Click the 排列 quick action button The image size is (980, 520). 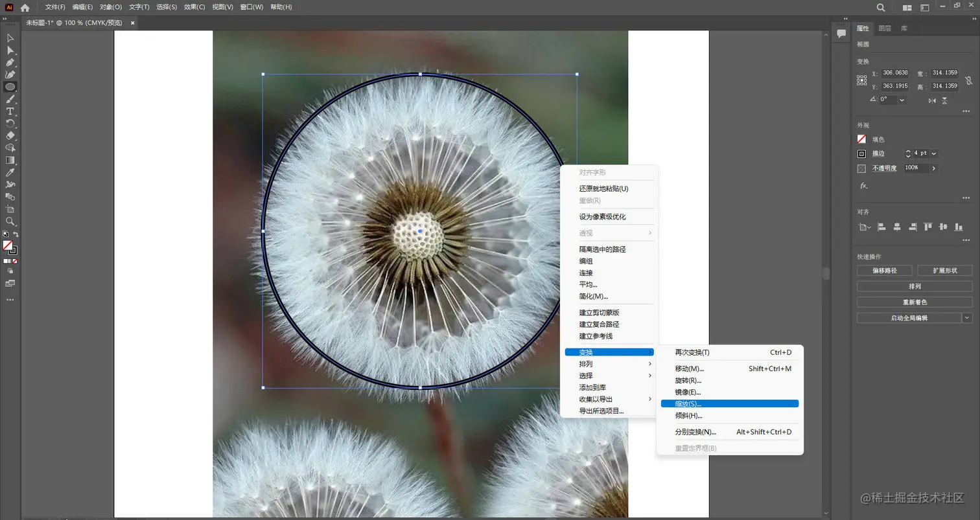pos(915,286)
